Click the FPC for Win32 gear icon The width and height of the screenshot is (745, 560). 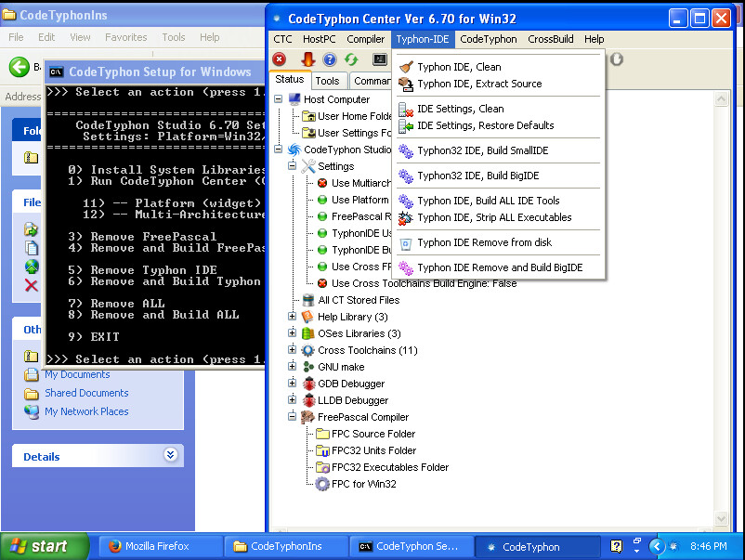[322, 484]
